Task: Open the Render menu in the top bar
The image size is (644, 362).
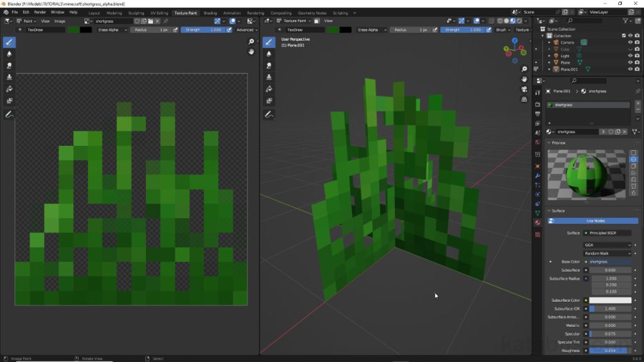Action: (x=40, y=11)
